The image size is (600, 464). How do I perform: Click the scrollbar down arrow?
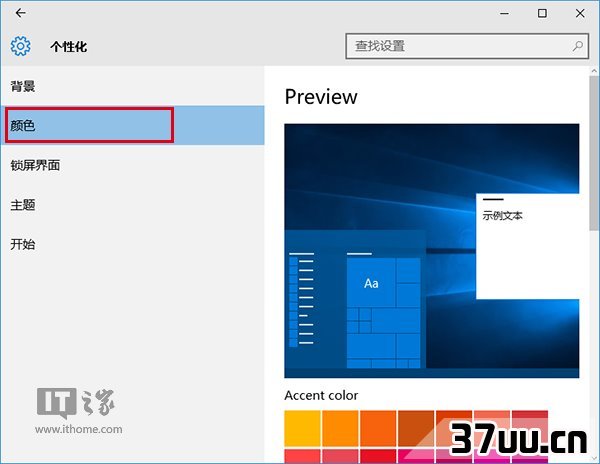pos(594,457)
